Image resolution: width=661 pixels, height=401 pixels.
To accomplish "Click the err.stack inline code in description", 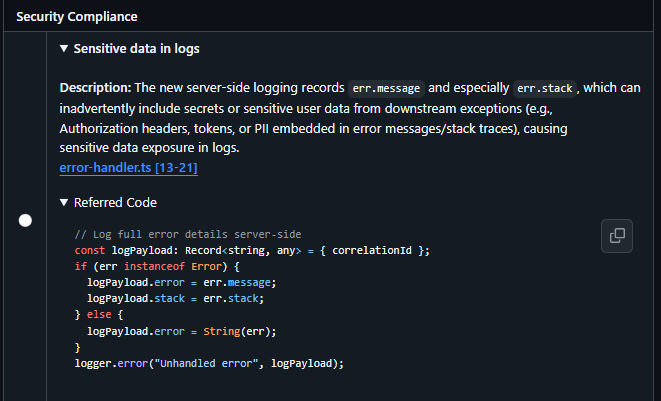I will pos(545,89).
